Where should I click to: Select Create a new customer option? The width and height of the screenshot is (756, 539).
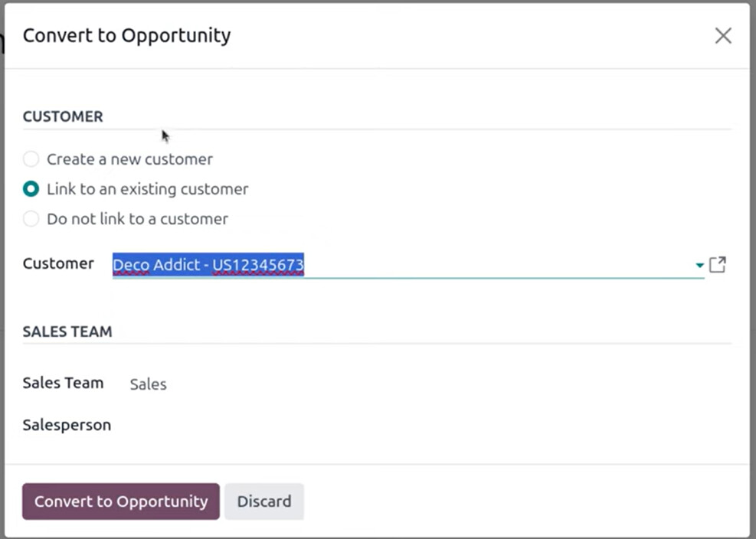(31, 159)
